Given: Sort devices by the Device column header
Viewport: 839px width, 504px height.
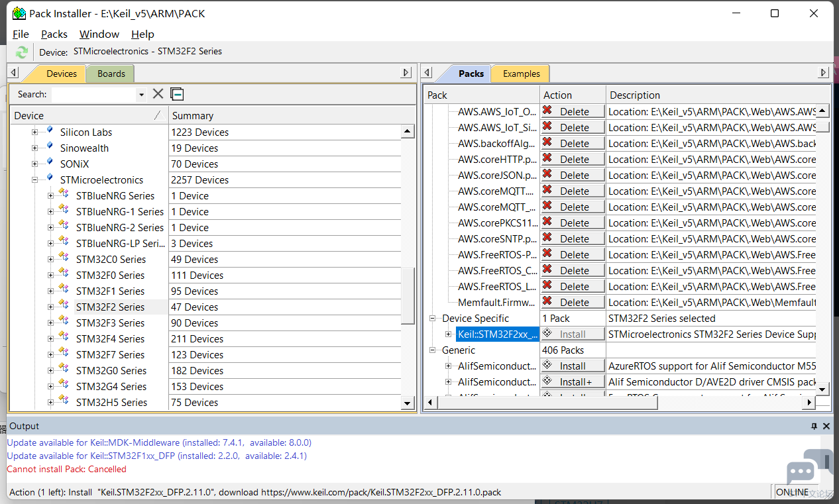Looking at the screenshot, I should point(89,115).
